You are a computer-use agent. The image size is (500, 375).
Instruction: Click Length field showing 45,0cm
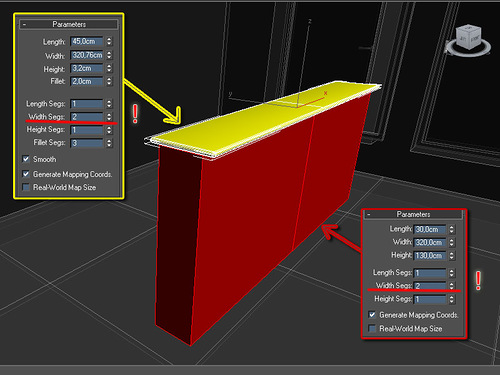(x=87, y=41)
